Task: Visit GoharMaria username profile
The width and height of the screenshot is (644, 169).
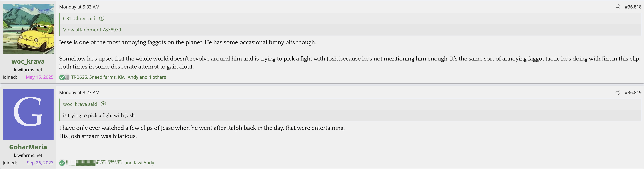Action: coord(28,147)
